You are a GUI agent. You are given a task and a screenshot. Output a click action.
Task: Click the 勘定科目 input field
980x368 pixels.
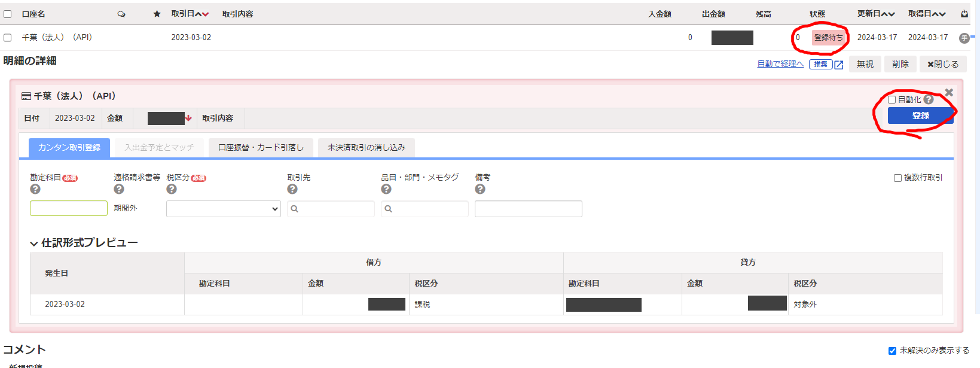pyautogui.click(x=69, y=208)
